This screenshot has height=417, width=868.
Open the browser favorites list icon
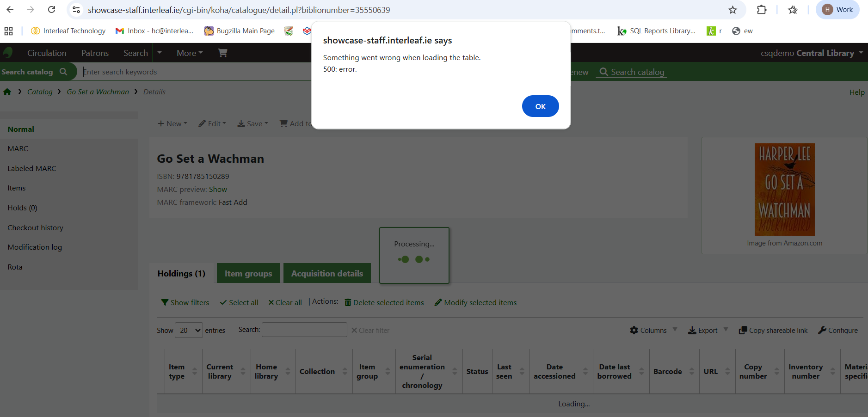click(793, 10)
